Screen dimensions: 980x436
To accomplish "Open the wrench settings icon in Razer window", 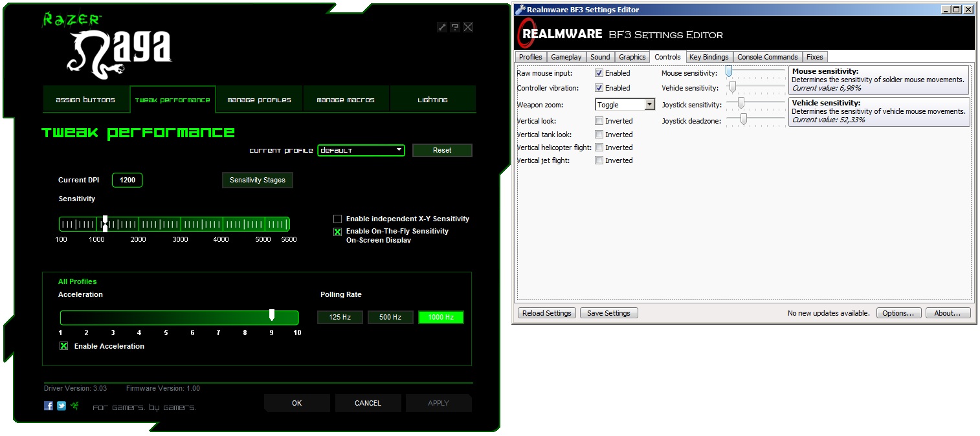I will [442, 27].
